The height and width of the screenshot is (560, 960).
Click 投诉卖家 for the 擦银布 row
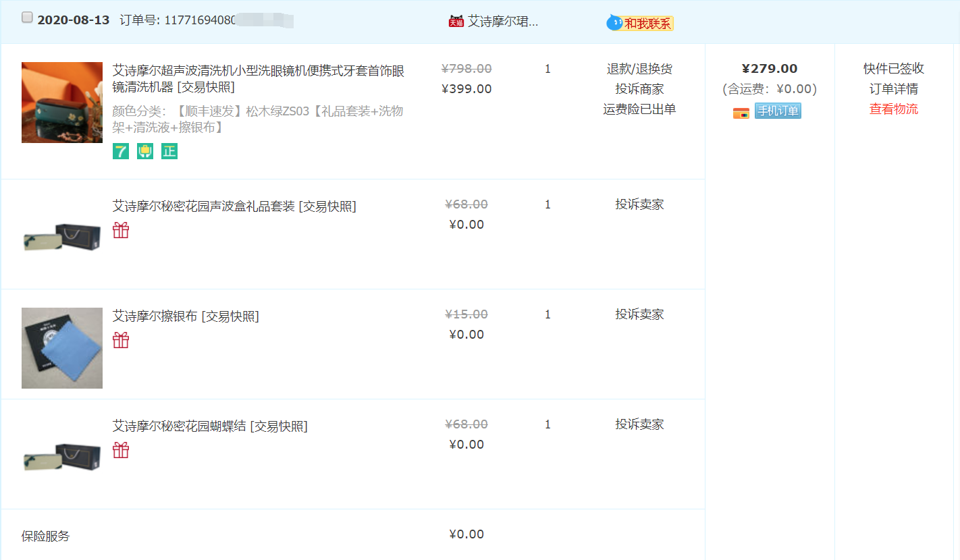pyautogui.click(x=639, y=314)
